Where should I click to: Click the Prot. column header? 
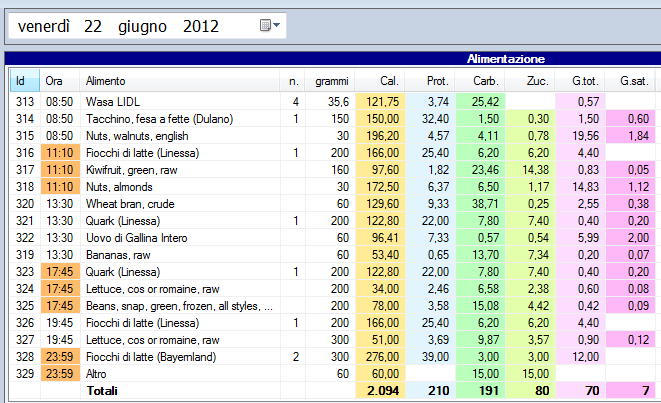430,81
